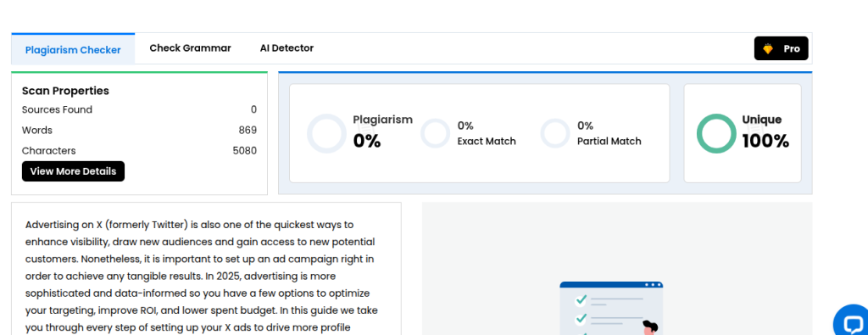Screen dimensions: 868x335
Task: Click the Characters count value 5080
Action: [x=245, y=151]
